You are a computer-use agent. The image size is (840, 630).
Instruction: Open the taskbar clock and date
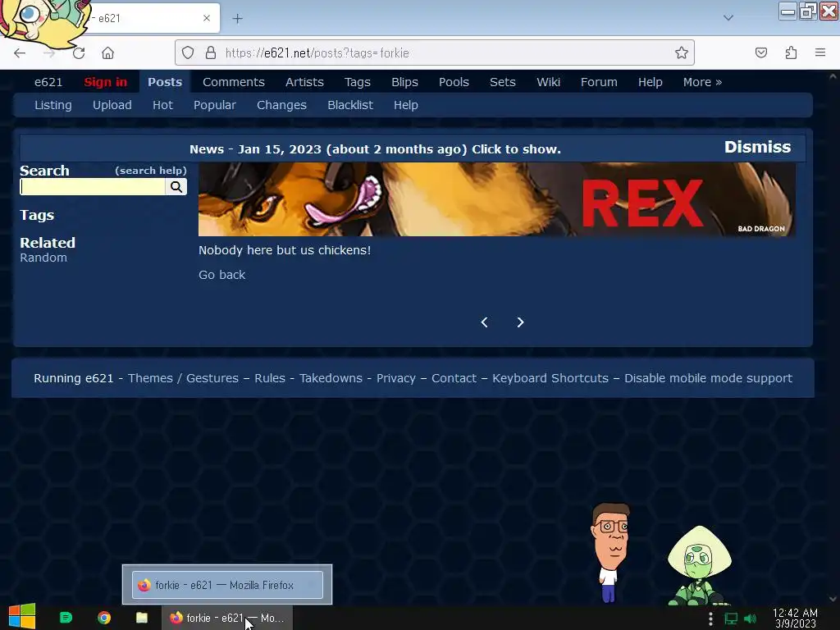tap(795, 618)
